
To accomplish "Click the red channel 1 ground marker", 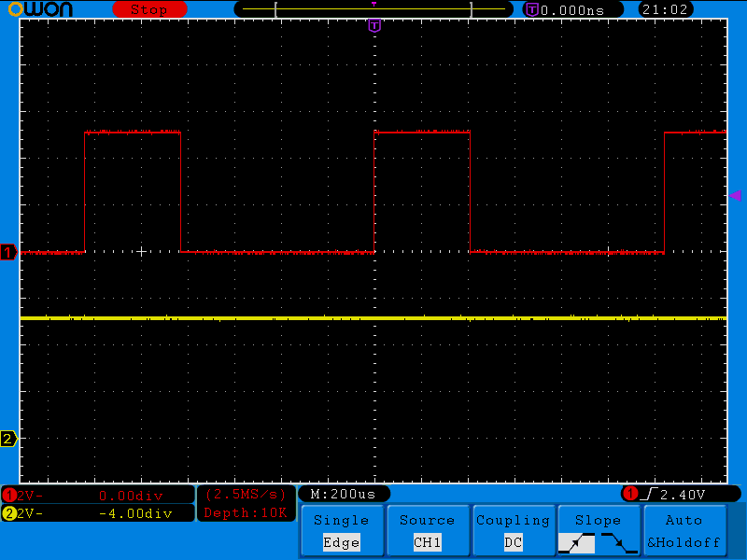I will (8, 252).
